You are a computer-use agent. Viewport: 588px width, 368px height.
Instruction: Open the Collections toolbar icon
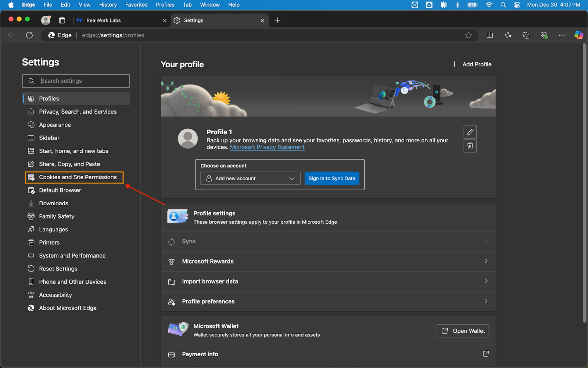(526, 35)
